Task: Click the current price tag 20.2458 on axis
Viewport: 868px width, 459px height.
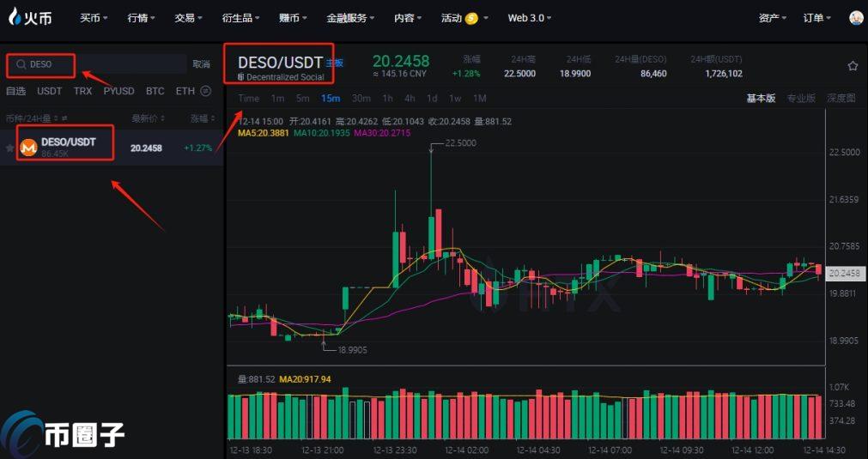Action: click(x=844, y=273)
